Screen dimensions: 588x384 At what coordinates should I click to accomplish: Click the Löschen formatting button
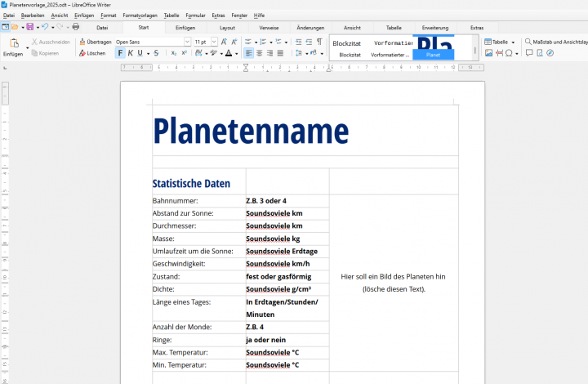coord(92,53)
